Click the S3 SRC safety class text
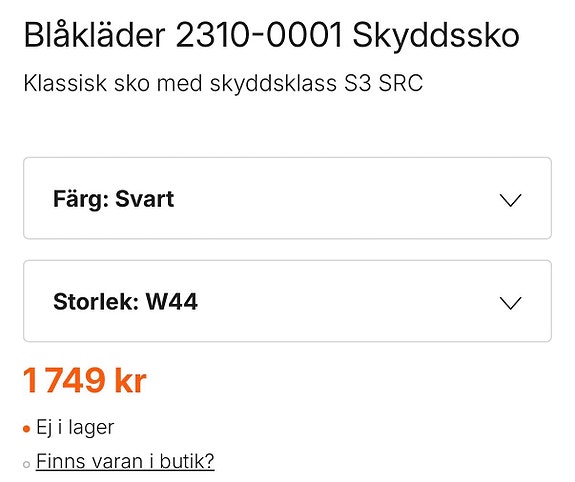The width and height of the screenshot is (575, 482). click(x=384, y=83)
